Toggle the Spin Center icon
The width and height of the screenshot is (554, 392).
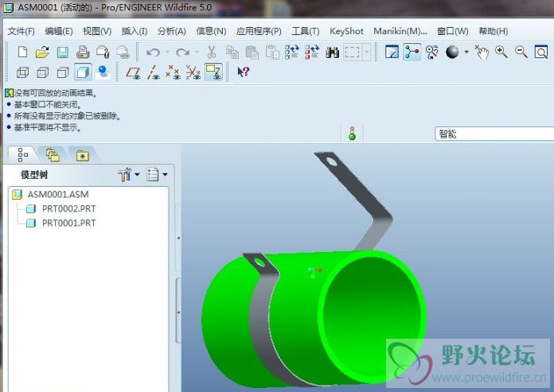point(412,52)
